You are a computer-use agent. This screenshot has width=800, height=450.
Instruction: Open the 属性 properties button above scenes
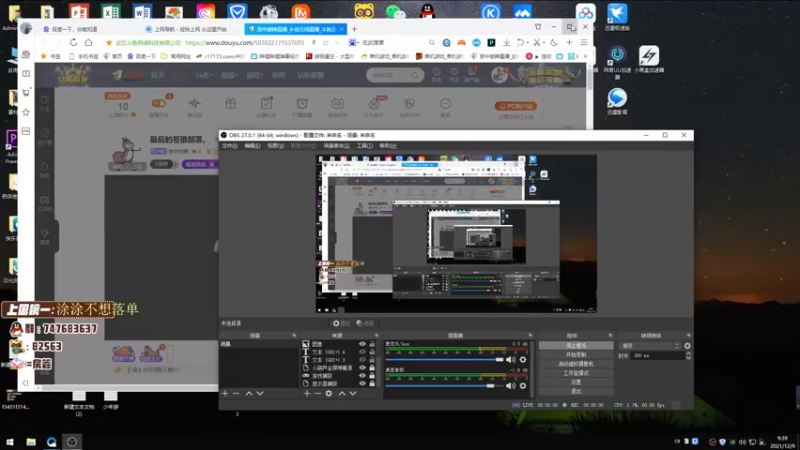click(341, 323)
